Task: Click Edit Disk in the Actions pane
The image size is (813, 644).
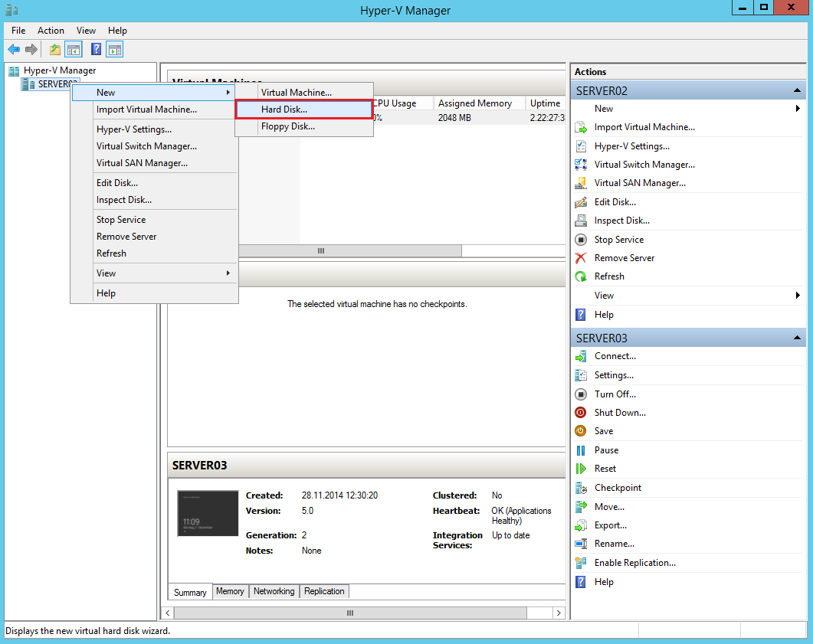Action: 615,202
